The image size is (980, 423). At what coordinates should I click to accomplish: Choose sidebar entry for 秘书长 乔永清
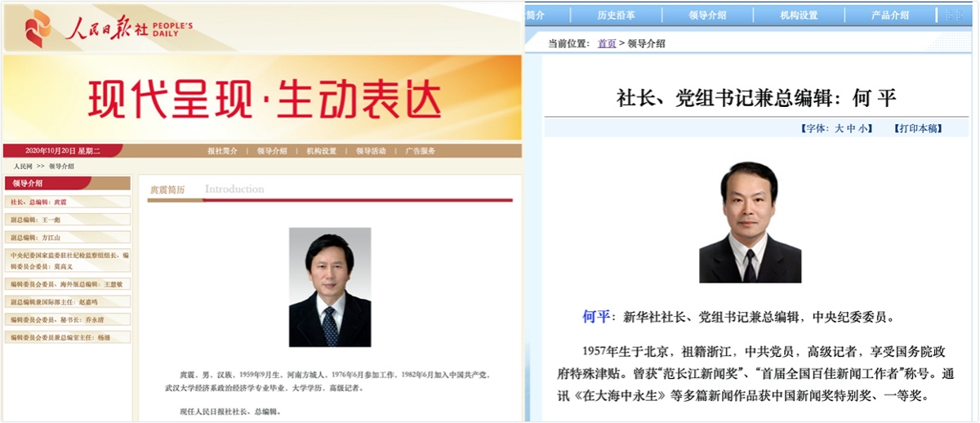point(57,319)
